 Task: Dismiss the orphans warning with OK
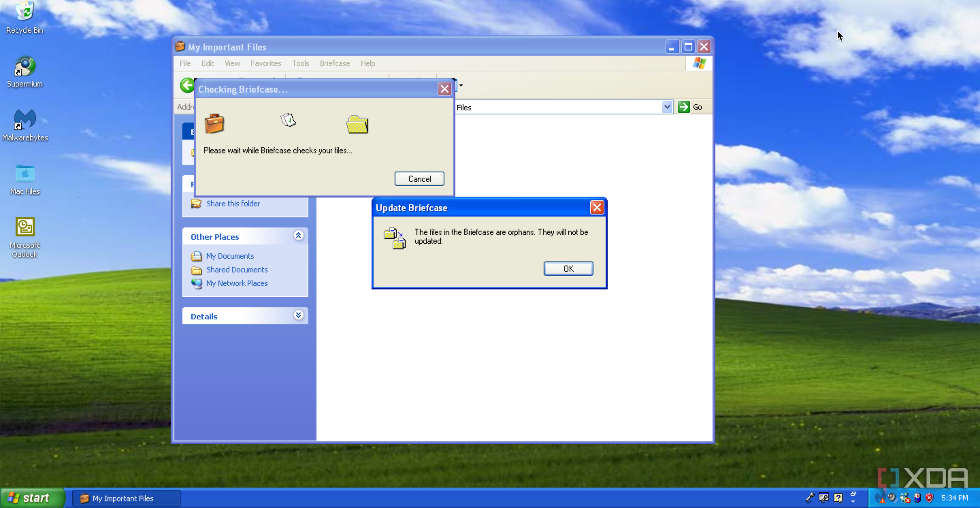(568, 268)
